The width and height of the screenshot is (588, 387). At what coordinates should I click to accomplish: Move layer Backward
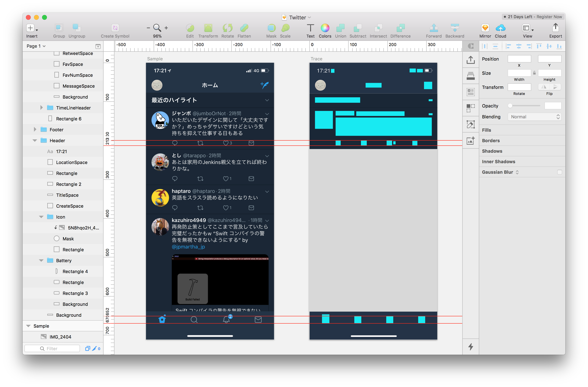point(455,28)
